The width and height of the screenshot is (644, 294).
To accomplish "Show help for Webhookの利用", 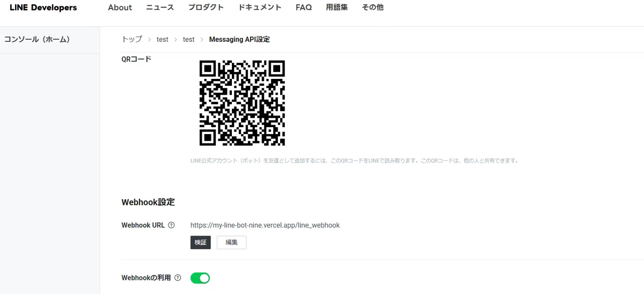I will [x=178, y=278].
